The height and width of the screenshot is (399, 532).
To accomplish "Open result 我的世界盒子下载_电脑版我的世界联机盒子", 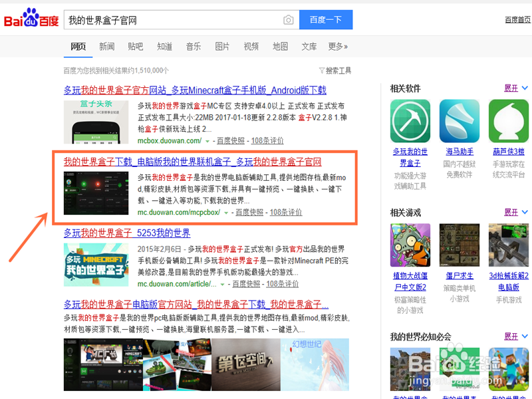I will tap(193, 162).
